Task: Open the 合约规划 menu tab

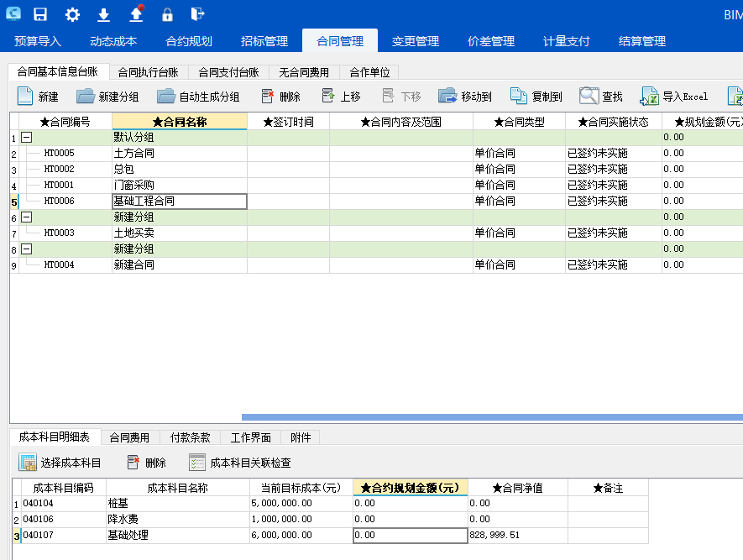Action: click(x=189, y=41)
